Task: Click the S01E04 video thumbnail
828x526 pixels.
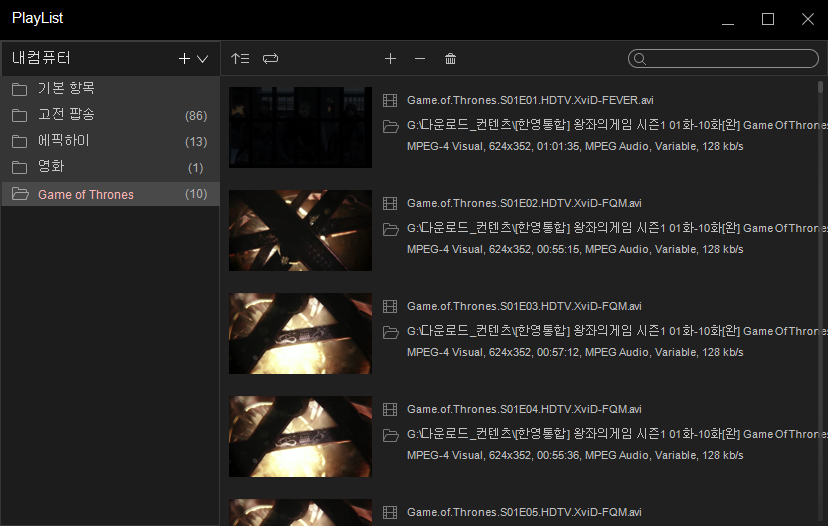Action: click(x=300, y=436)
